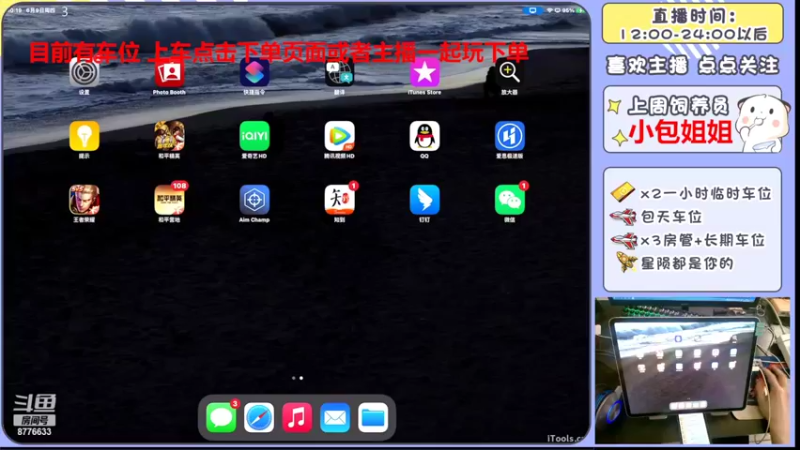Launch the Magnifier (放大器) app

509,72
